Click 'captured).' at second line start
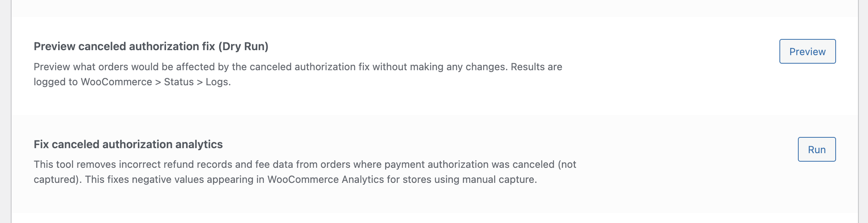This screenshot has width=868, height=223. tap(57, 179)
